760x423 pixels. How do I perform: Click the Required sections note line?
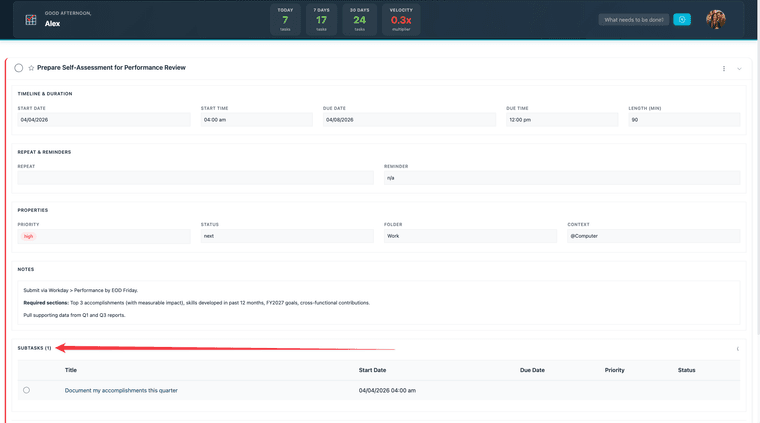click(196, 303)
